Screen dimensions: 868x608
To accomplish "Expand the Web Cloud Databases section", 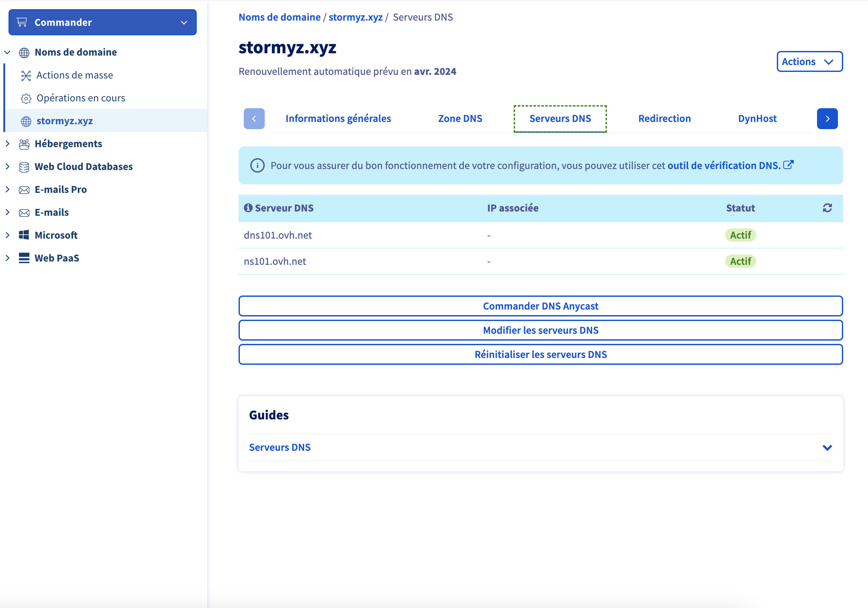I will click(x=8, y=166).
